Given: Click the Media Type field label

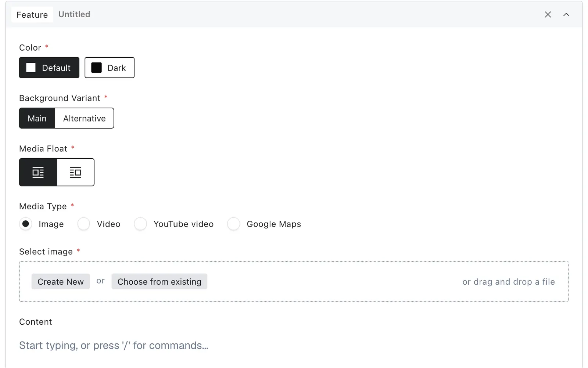Looking at the screenshot, I should (43, 206).
